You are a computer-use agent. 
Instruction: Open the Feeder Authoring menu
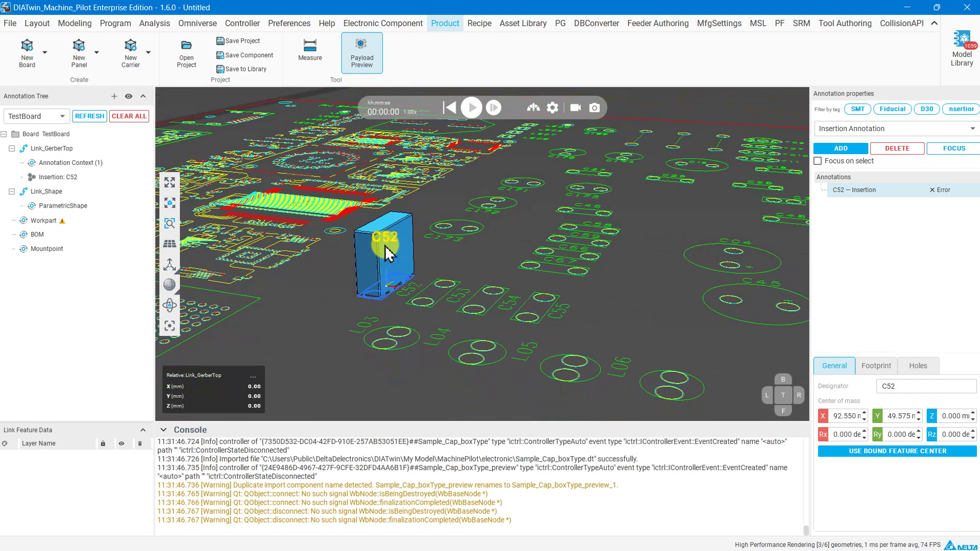pyautogui.click(x=657, y=23)
